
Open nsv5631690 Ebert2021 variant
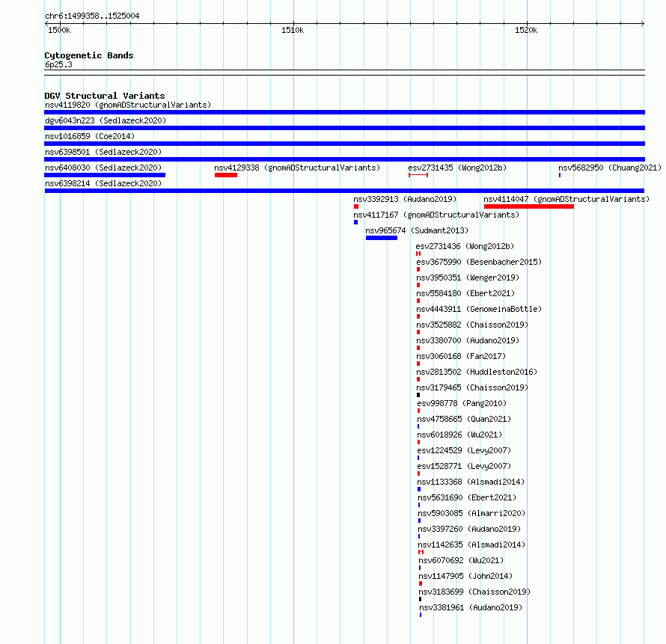(467, 497)
